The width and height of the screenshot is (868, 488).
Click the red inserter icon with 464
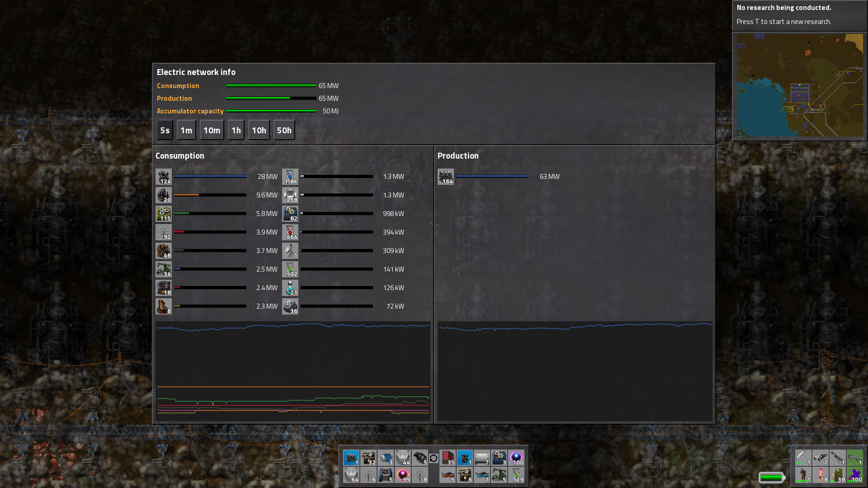tap(290, 232)
